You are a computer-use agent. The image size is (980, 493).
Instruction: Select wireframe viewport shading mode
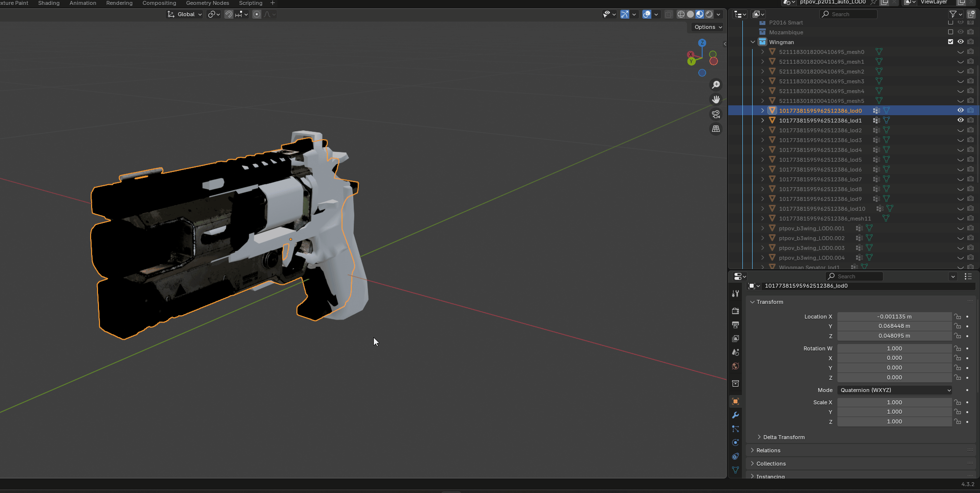681,14
